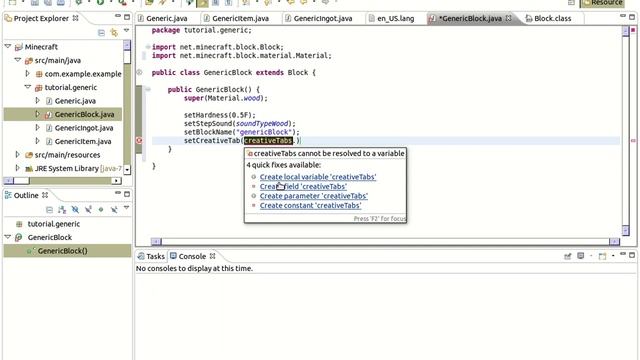This screenshot has height=360, width=640.
Task: Click the editor horizontal scrollbar
Action: click(385, 242)
